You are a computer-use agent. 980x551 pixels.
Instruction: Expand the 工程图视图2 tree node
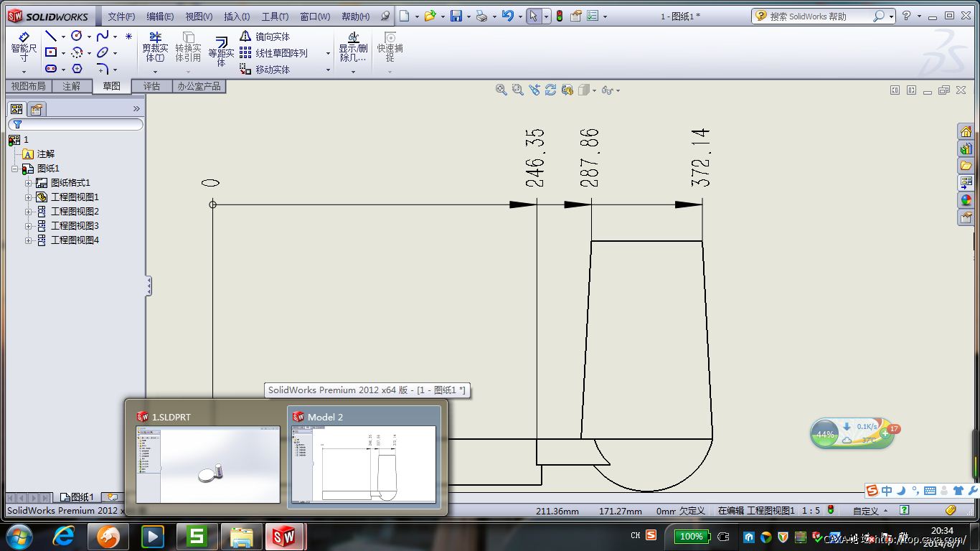(29, 212)
